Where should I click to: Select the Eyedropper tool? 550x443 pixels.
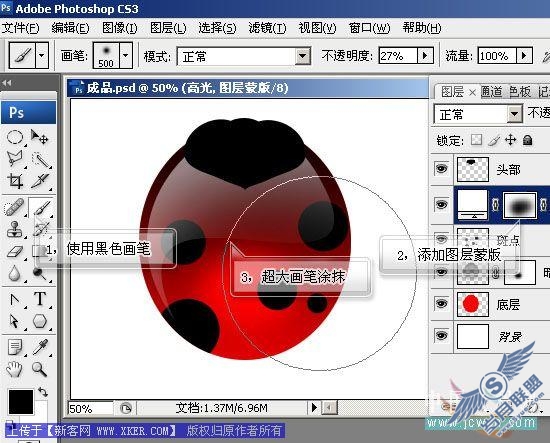40,347
